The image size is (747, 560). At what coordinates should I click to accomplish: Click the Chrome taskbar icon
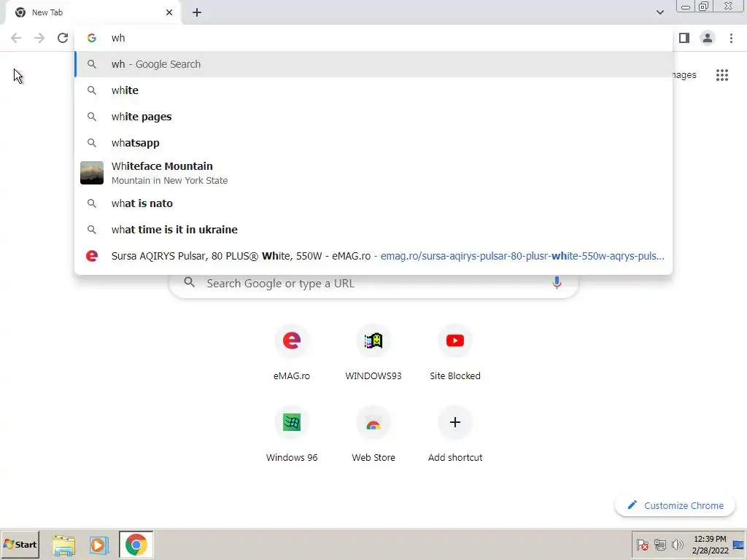click(136, 545)
